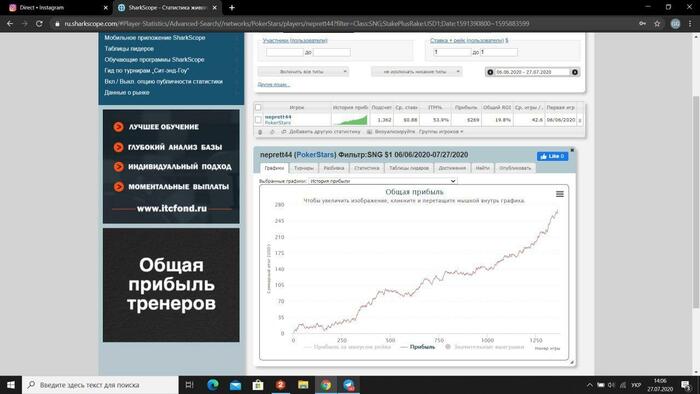
Task: Open 'Группы игроков' dropdown
Action: pos(441,132)
